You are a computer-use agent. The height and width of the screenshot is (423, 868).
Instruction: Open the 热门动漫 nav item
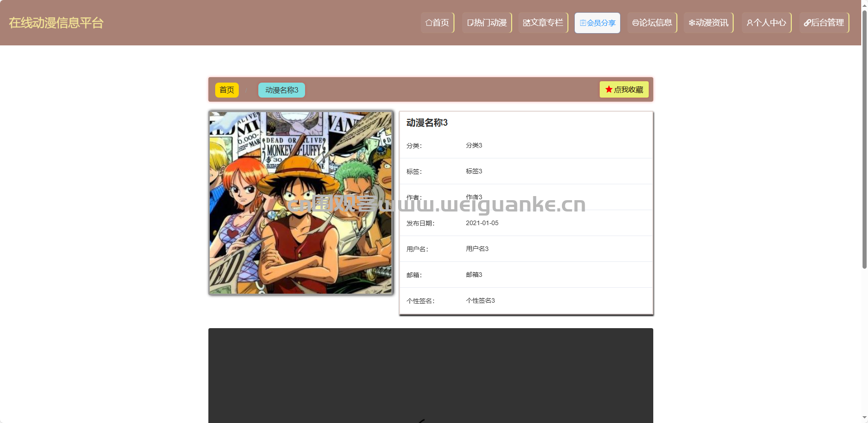(487, 23)
